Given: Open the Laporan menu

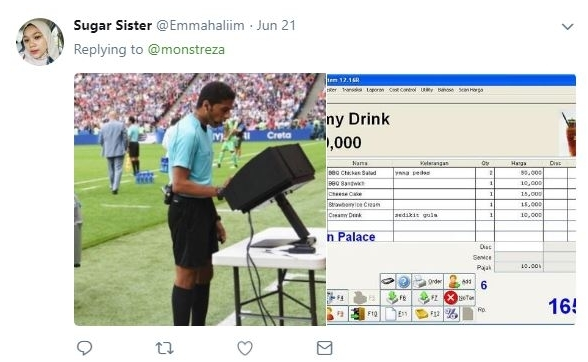Looking at the screenshot, I should click(375, 90).
